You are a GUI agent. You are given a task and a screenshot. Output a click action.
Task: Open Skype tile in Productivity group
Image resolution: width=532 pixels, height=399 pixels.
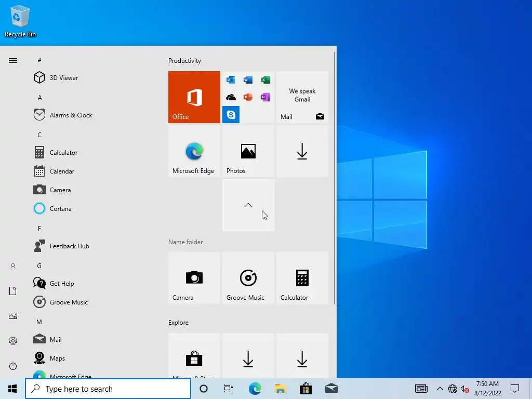[x=231, y=115]
